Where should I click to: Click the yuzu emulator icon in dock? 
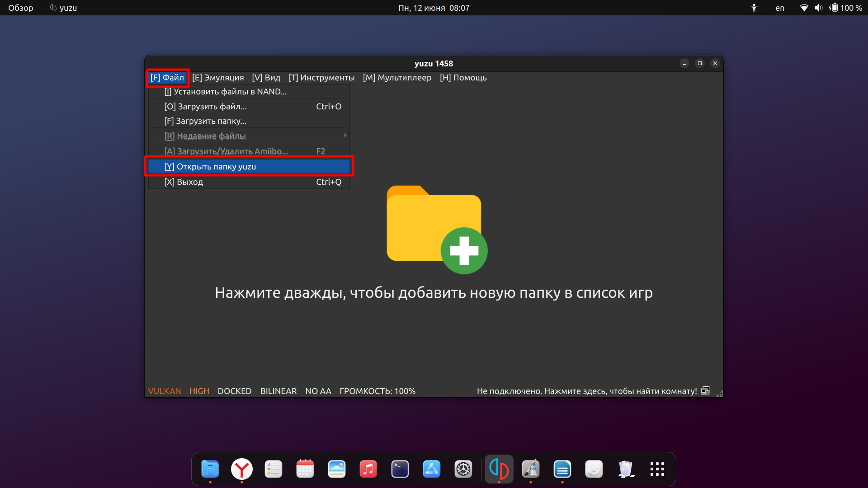point(499,469)
